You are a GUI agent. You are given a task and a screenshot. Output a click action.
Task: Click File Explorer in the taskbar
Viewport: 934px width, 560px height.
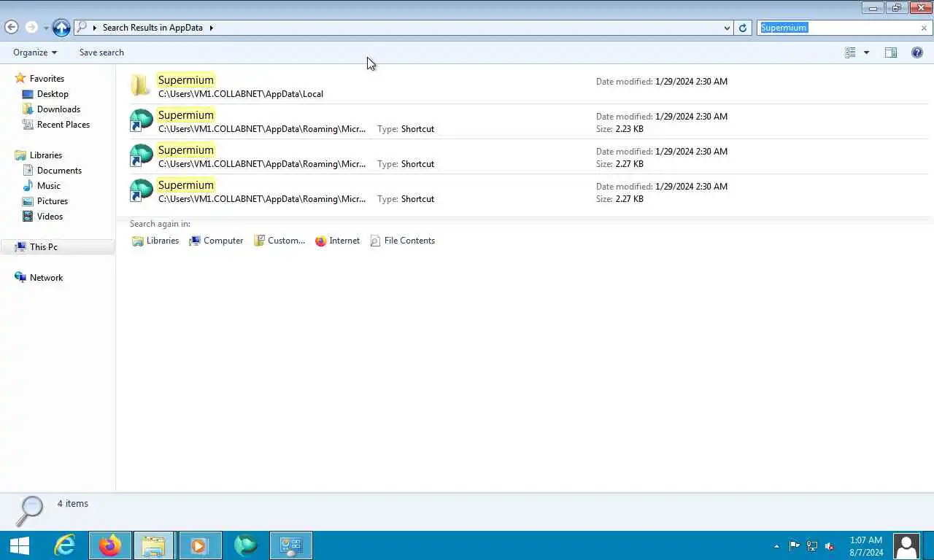154,545
